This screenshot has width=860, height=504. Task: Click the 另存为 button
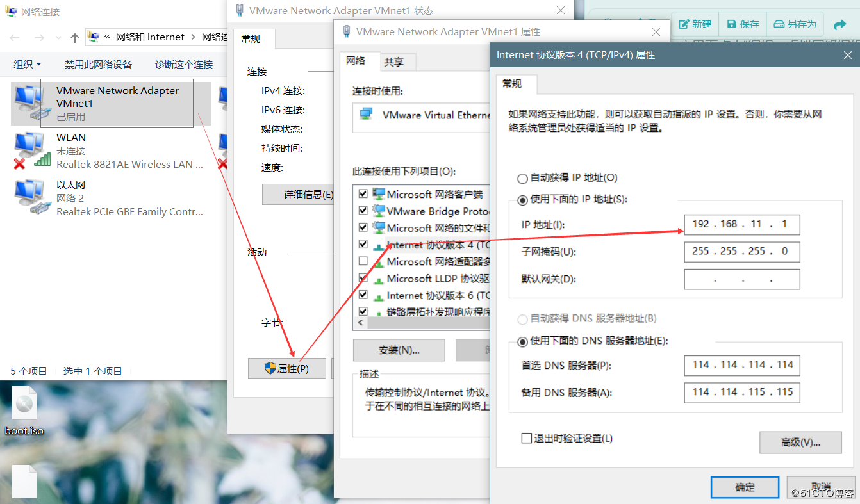click(795, 24)
